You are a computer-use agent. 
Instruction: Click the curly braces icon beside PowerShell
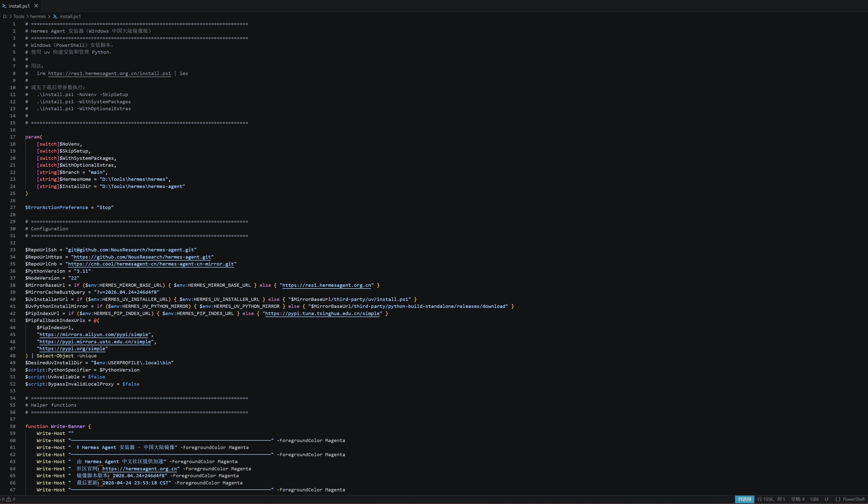(838, 499)
